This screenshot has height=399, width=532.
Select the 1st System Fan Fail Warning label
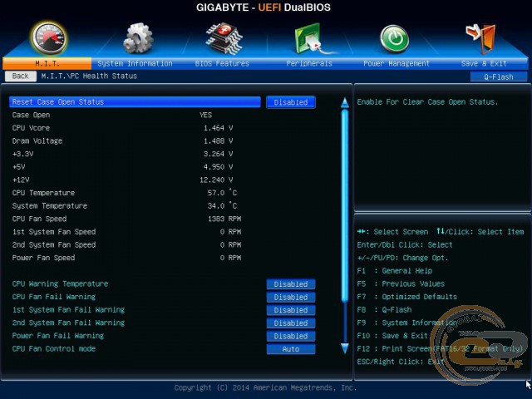pyautogui.click(x=68, y=309)
